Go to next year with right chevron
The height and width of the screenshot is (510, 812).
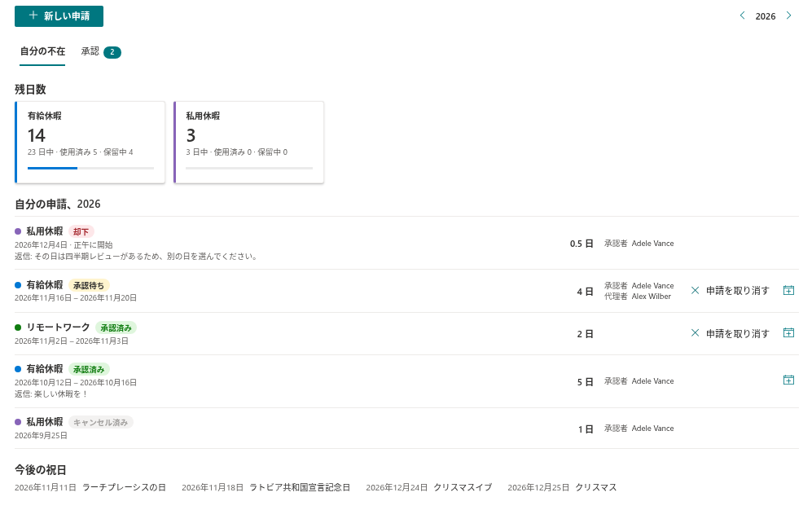coord(788,15)
